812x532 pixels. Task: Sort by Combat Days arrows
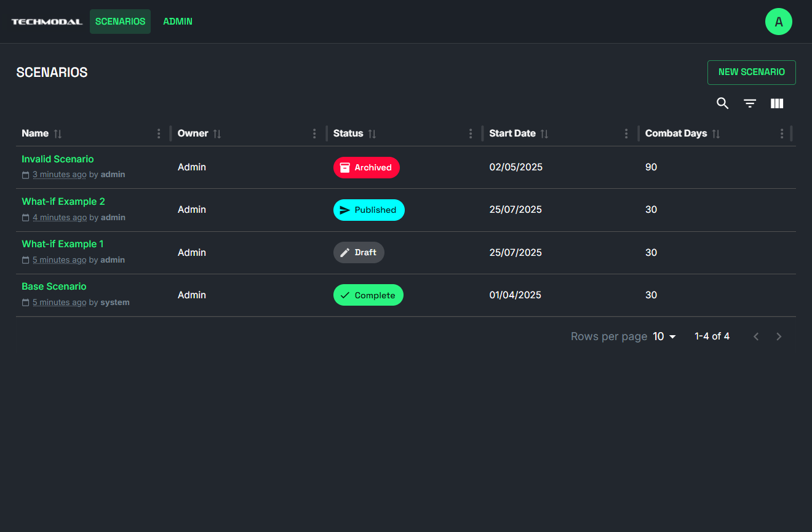point(716,133)
